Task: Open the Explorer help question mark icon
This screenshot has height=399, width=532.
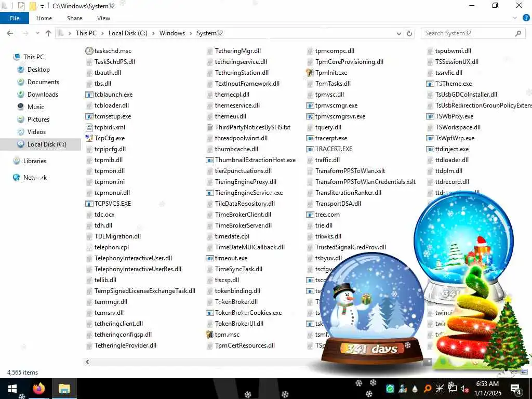Action: 526,18
